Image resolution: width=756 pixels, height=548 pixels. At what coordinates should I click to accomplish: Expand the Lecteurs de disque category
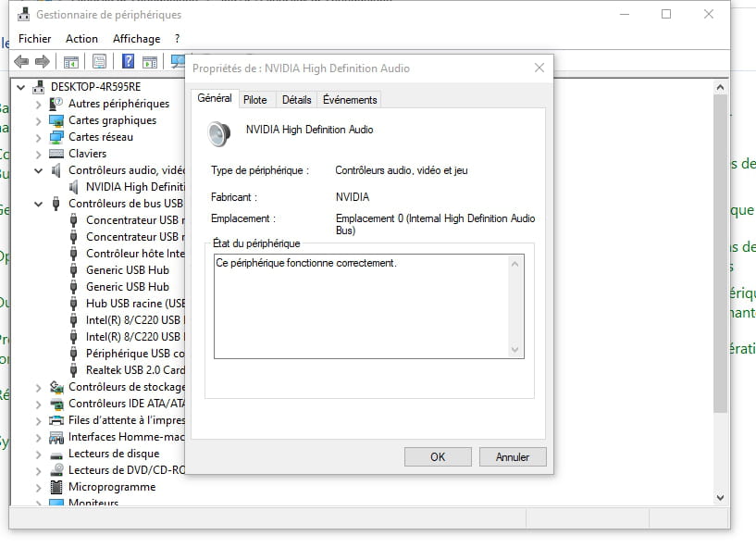click(x=39, y=454)
